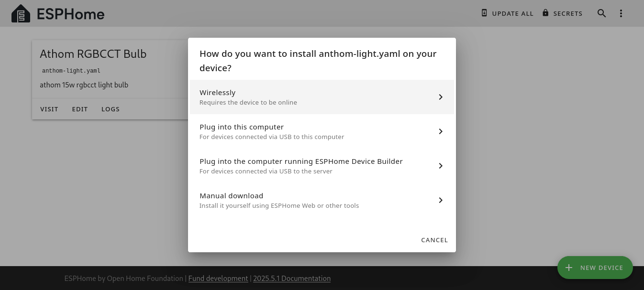The image size is (644, 290).
Task: Click the Secrets lock icon
Action: (545, 13)
